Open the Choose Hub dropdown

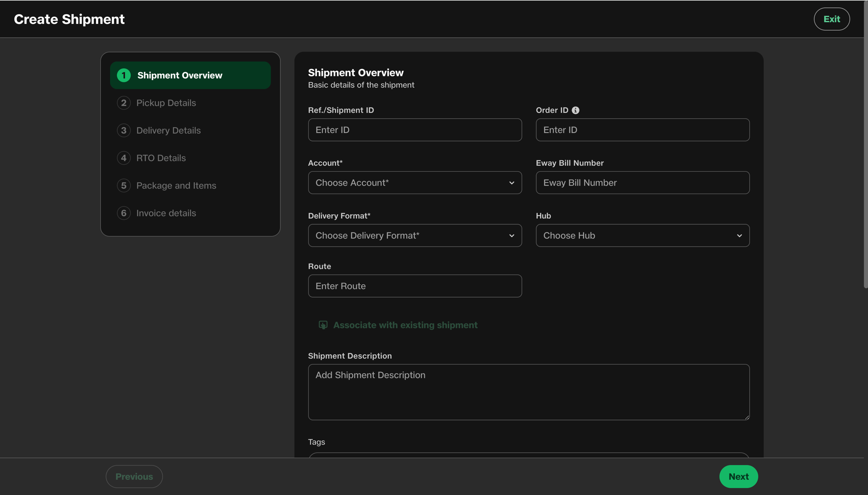(x=643, y=236)
